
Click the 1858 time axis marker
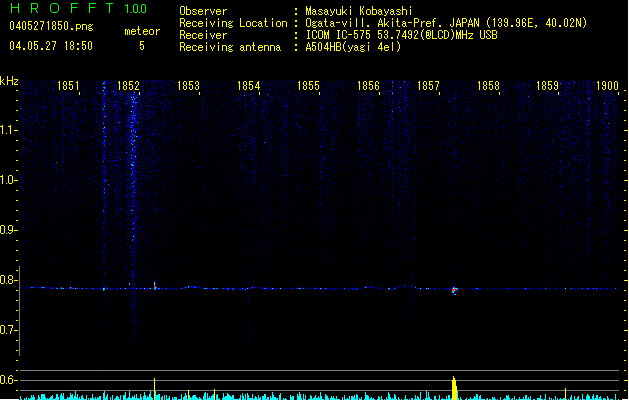[488, 86]
